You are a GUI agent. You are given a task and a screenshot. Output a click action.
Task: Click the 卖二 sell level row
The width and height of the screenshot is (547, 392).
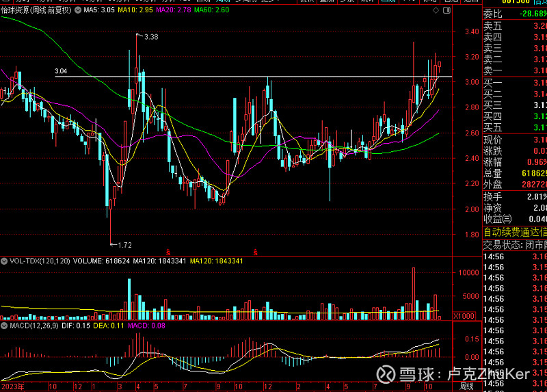pyautogui.click(x=515, y=60)
